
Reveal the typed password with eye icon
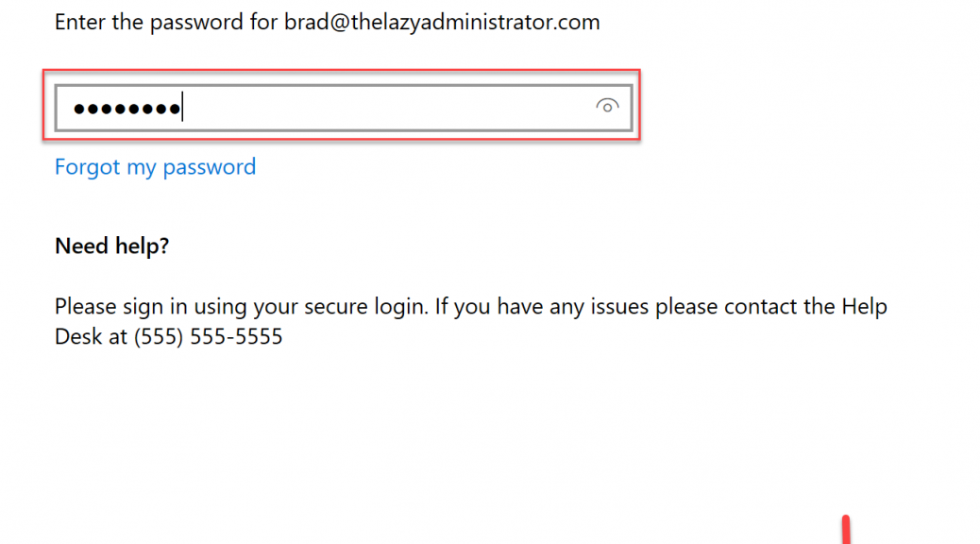[x=607, y=107]
